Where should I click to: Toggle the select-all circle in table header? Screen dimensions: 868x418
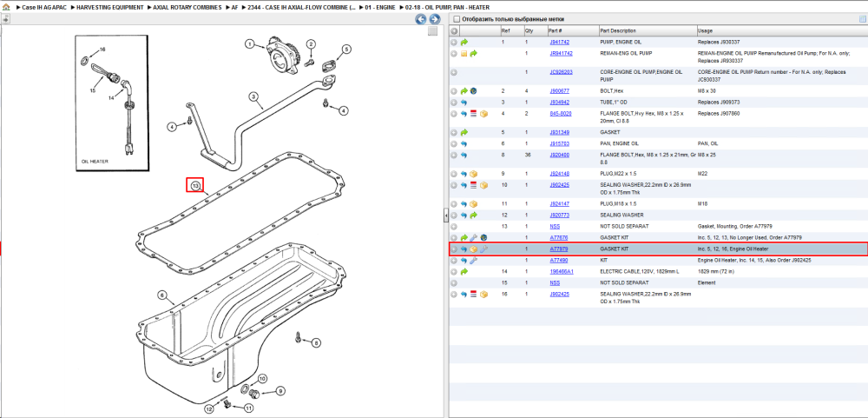454,31
